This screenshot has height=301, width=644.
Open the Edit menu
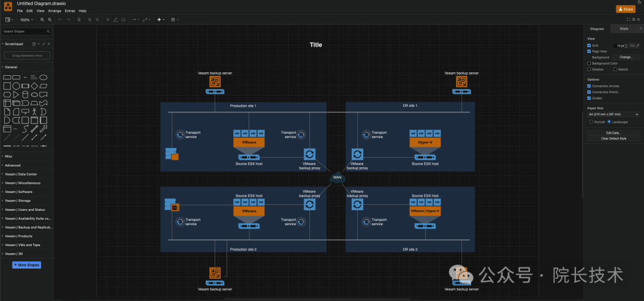(x=30, y=11)
